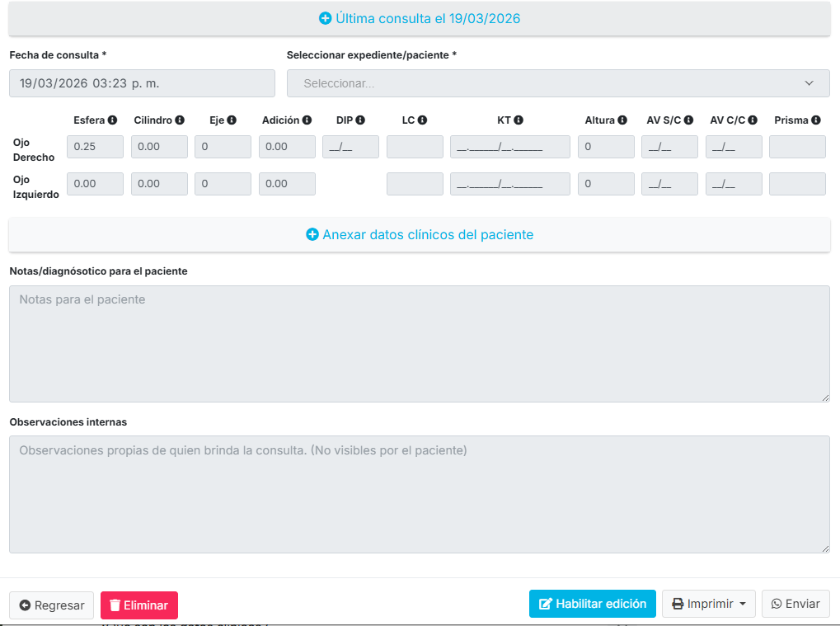840x626 pixels.
Task: Click the info icon next to AV S/C
Action: pyautogui.click(x=688, y=120)
